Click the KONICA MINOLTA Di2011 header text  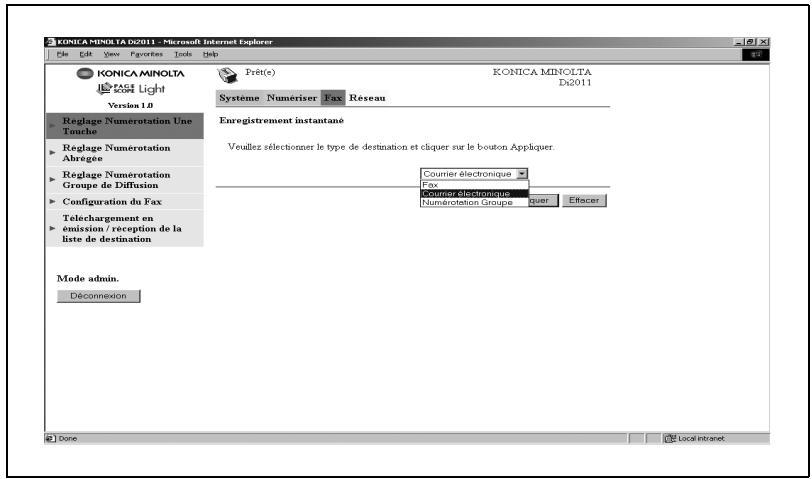[x=542, y=77]
